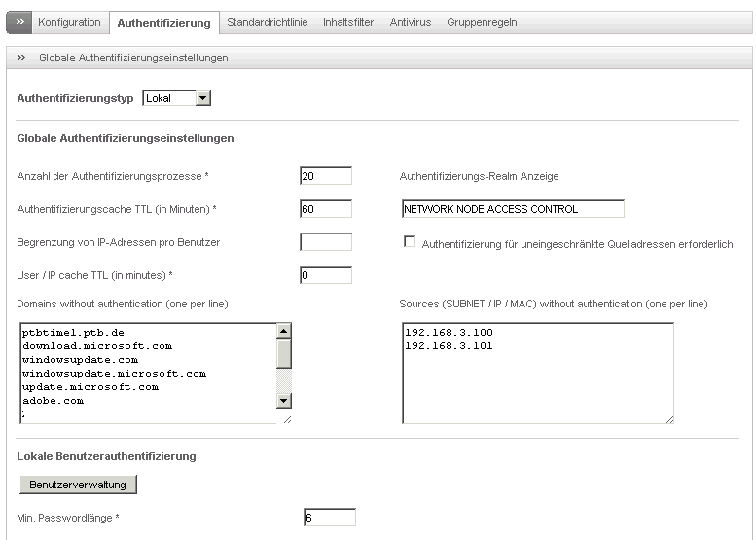Click the double-arrow menu icon beside Konfiguration

pos(19,22)
